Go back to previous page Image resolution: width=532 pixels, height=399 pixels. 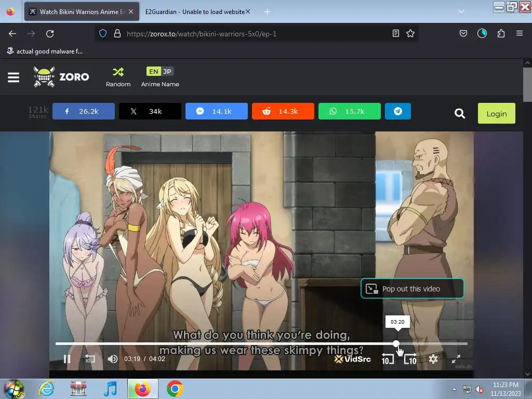[x=12, y=34]
